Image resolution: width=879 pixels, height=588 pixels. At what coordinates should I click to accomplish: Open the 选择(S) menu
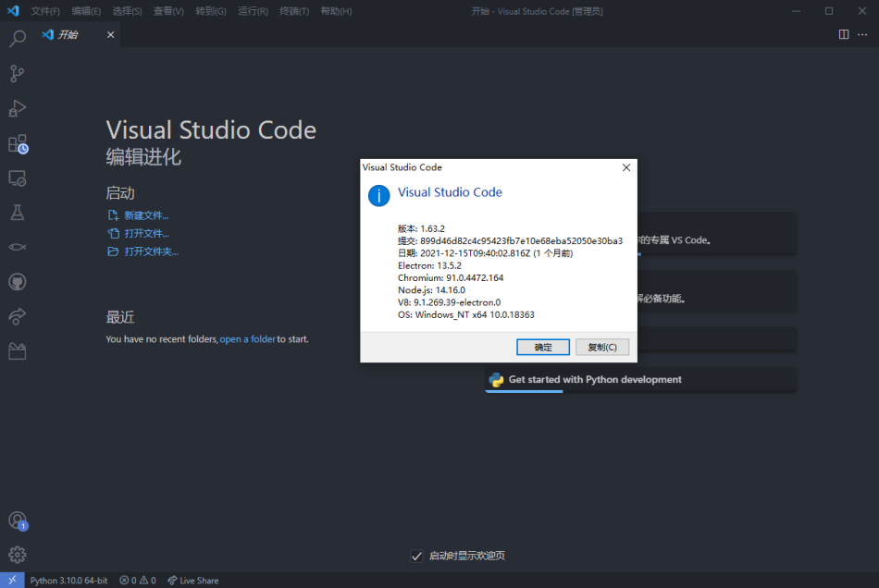tap(128, 11)
